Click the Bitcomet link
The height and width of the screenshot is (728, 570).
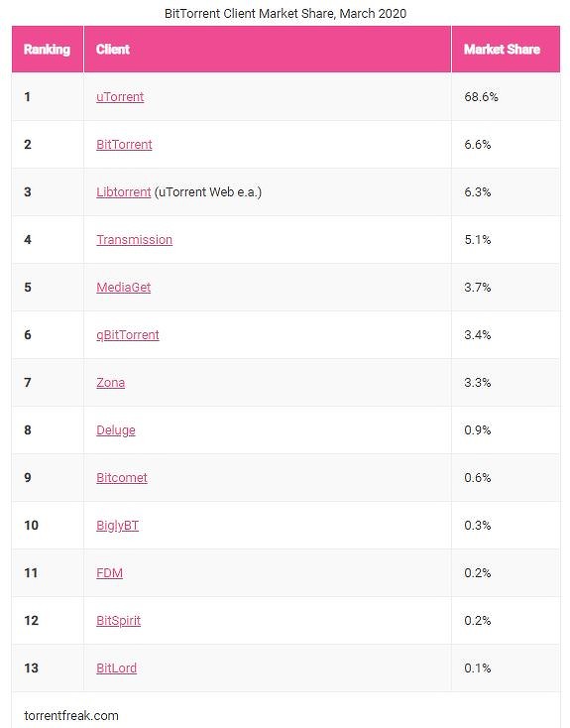[122, 478]
